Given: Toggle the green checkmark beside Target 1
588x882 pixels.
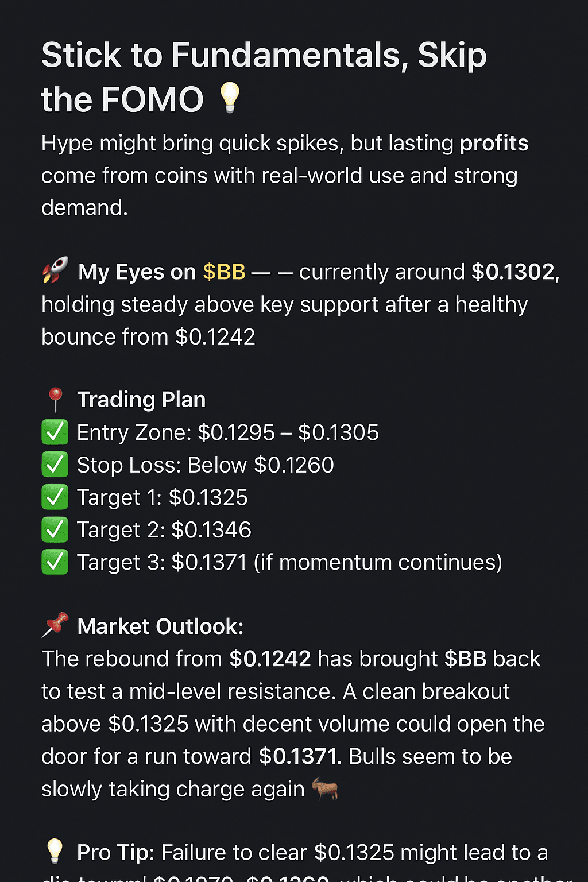Looking at the screenshot, I should pos(55,497).
